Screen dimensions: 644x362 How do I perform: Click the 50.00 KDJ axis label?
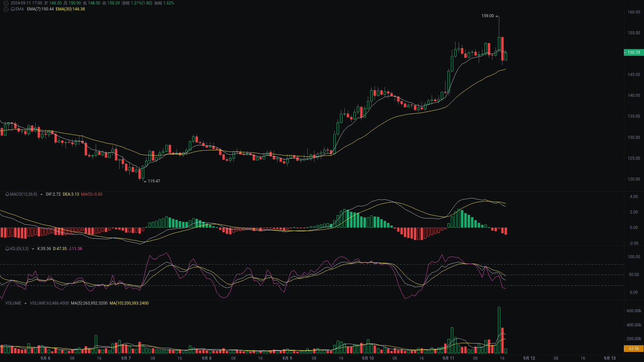pyautogui.click(x=634, y=275)
